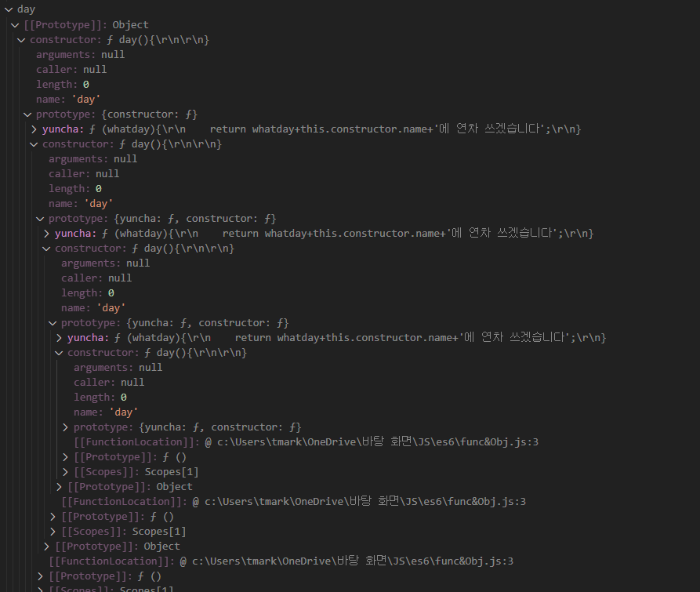700x592 pixels.
Task: Select length: 0 under the deepest constructor
Action: (x=100, y=398)
